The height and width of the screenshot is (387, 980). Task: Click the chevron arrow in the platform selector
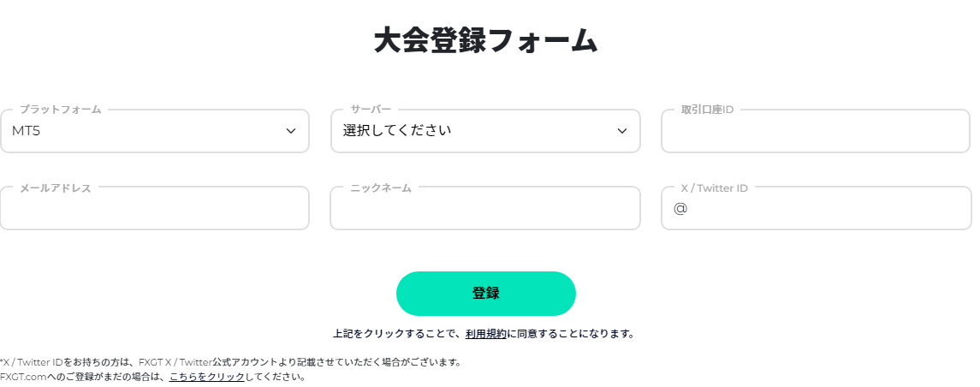coord(291,131)
